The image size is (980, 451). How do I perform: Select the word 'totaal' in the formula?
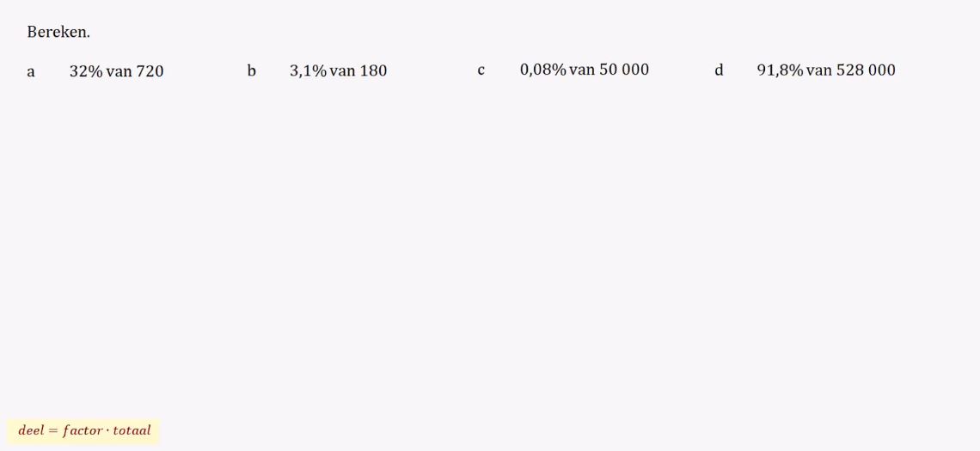pos(132,431)
